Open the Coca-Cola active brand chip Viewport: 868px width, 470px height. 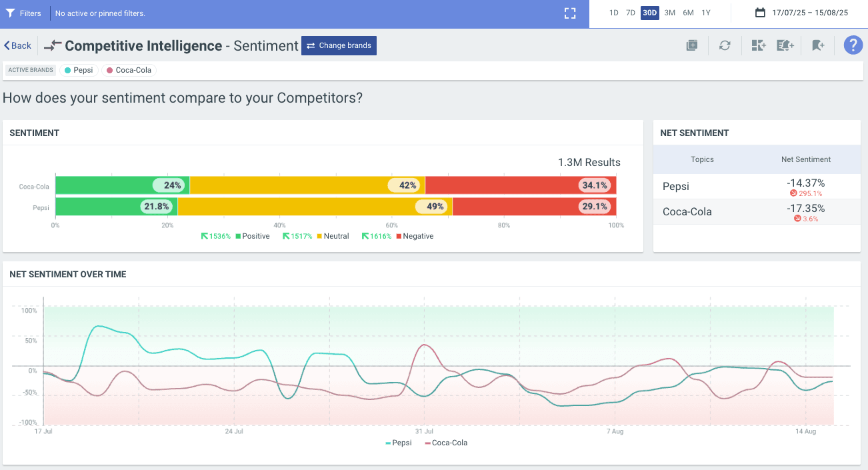tap(129, 70)
